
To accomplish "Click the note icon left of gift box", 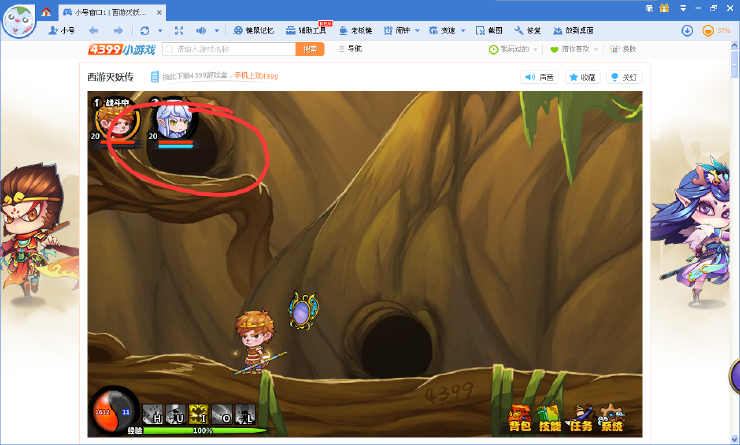I will [650, 8].
